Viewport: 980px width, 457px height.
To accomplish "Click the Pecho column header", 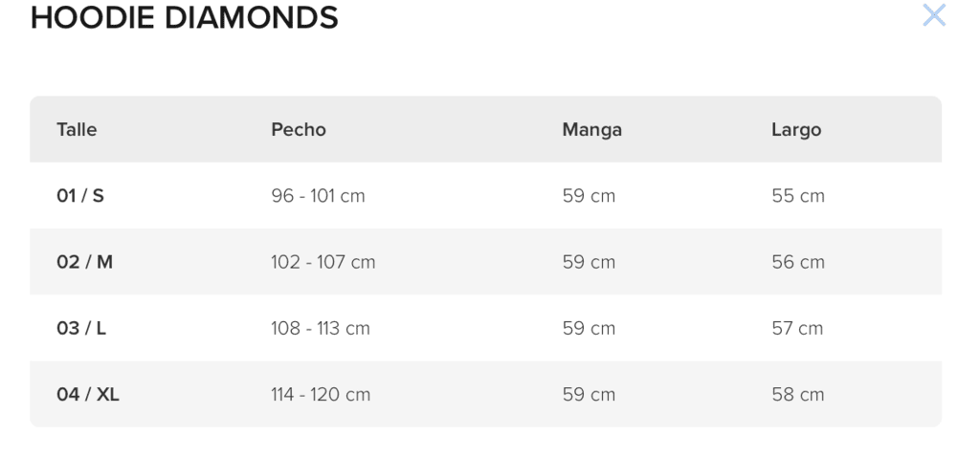I will [299, 129].
